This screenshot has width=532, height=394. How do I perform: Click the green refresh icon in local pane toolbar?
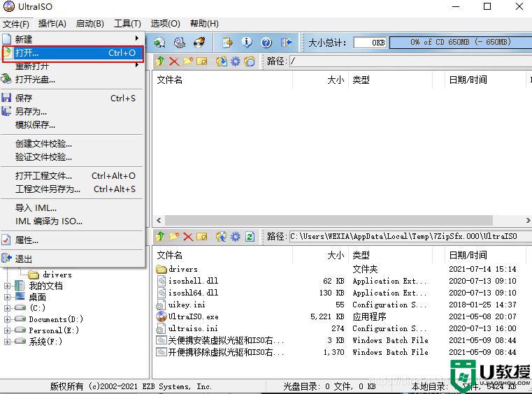pyautogui.click(x=250, y=236)
